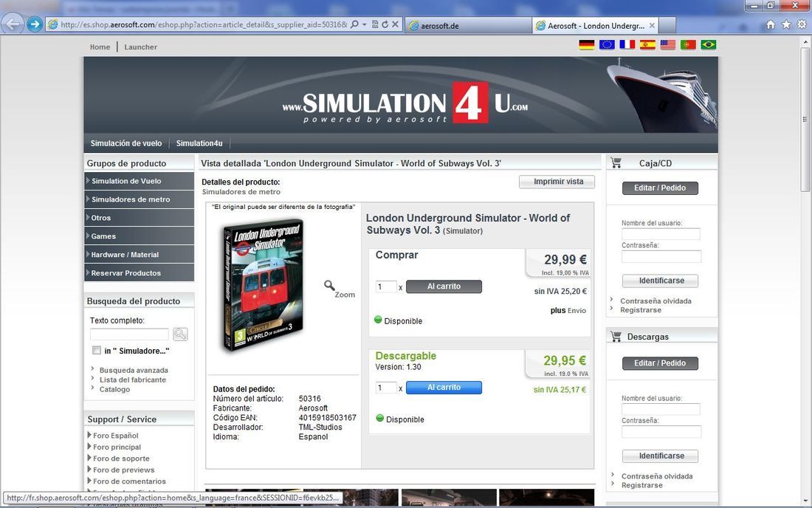Select the French flag language

[627, 45]
